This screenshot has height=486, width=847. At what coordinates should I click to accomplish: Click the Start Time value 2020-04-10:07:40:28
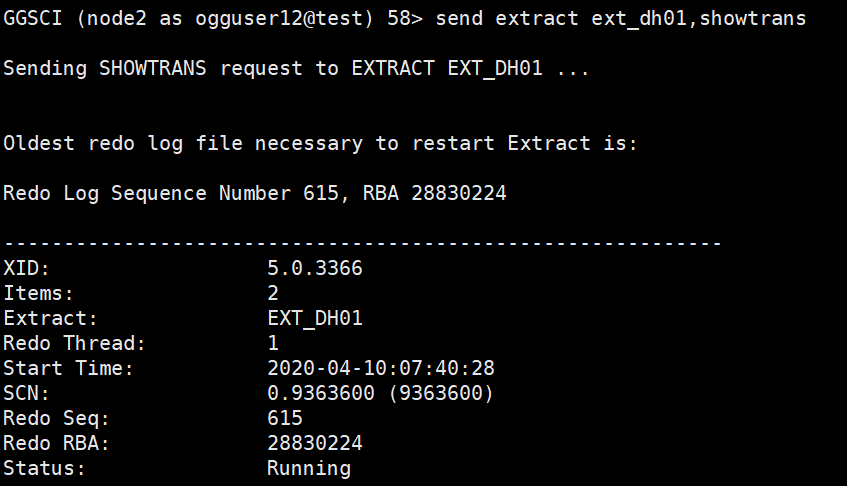(x=381, y=368)
